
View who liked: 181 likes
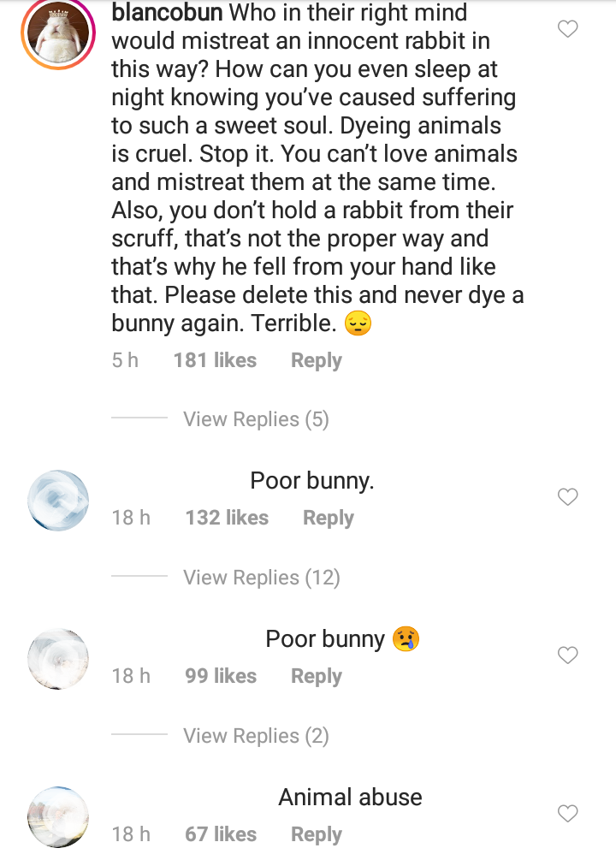[x=215, y=361]
